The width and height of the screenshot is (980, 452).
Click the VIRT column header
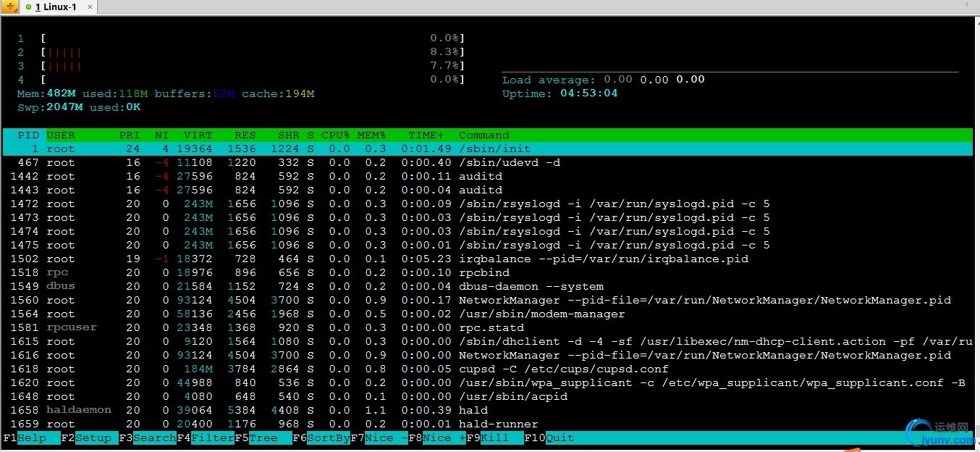click(198, 135)
